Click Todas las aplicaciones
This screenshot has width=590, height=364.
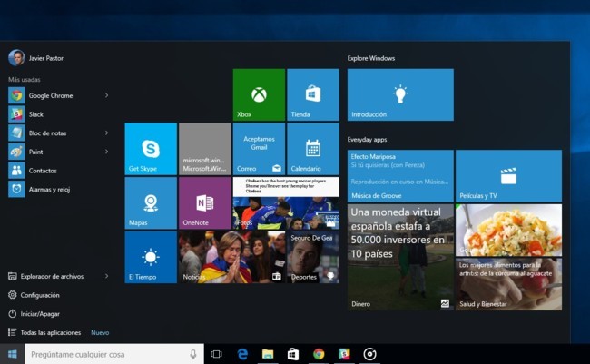click(x=50, y=333)
